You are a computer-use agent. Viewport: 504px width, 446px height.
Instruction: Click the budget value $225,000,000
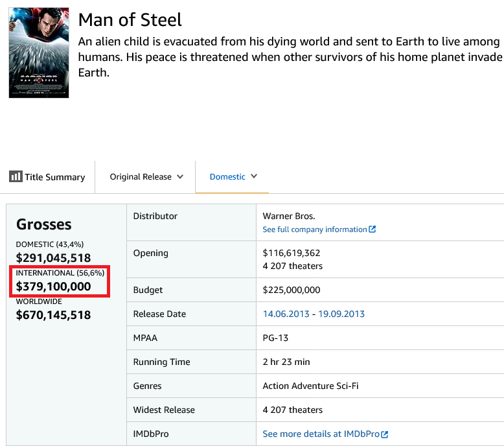pos(292,290)
